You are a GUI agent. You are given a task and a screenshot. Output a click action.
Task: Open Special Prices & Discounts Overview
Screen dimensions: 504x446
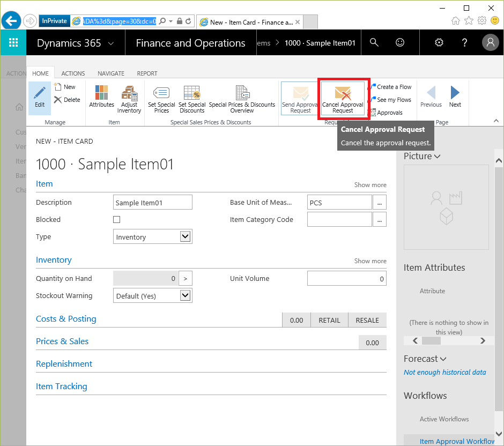(x=242, y=99)
